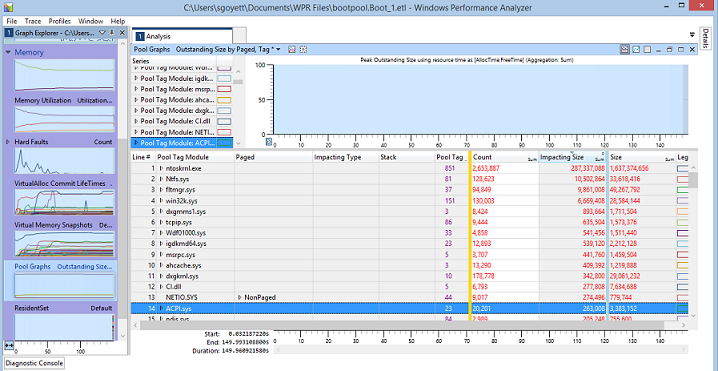718x371 pixels.
Task: Open the Diagnostic Console
Action: (34, 363)
